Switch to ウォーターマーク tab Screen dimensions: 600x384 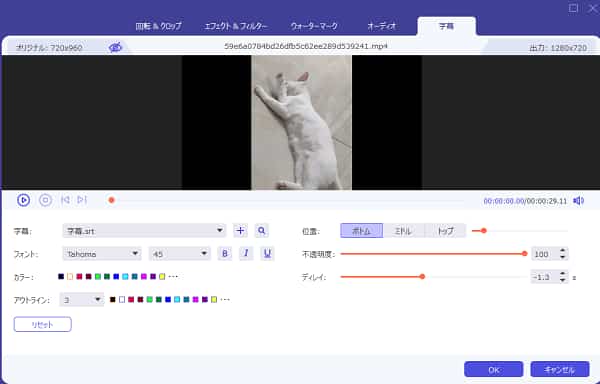[314, 26]
